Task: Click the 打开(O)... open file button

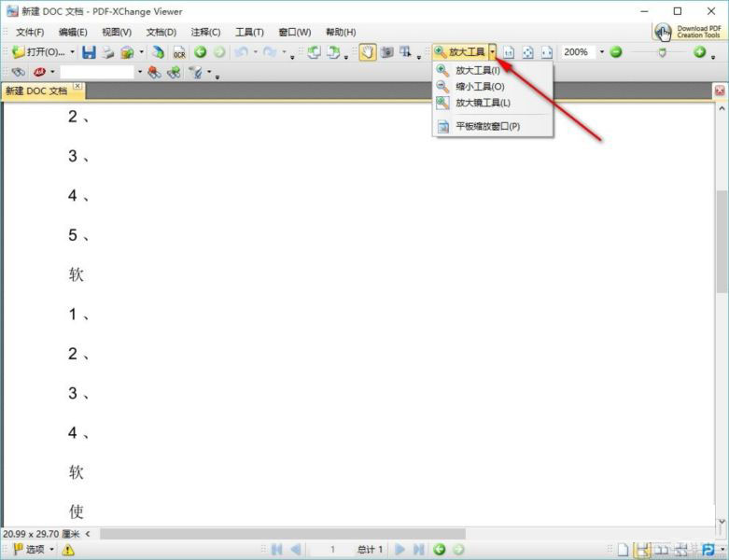Action: click(x=38, y=52)
